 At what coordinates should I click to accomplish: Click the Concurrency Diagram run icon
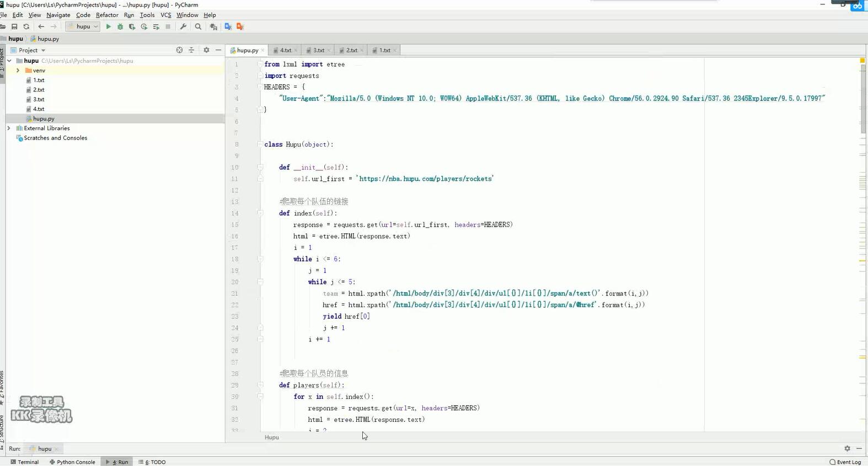point(156,26)
